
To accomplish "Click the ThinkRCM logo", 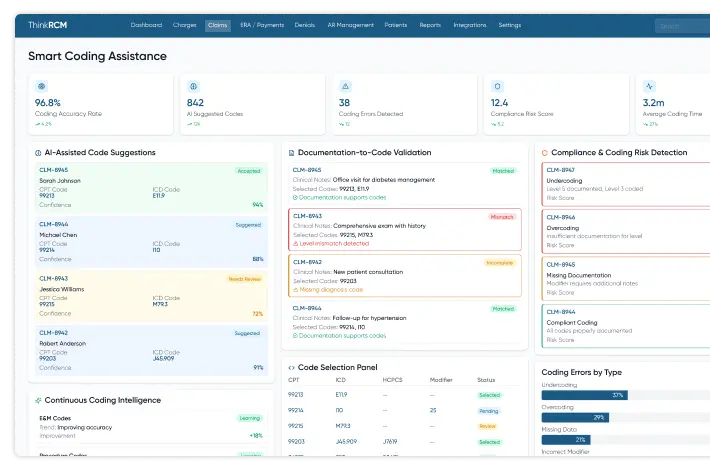I will pos(49,25).
